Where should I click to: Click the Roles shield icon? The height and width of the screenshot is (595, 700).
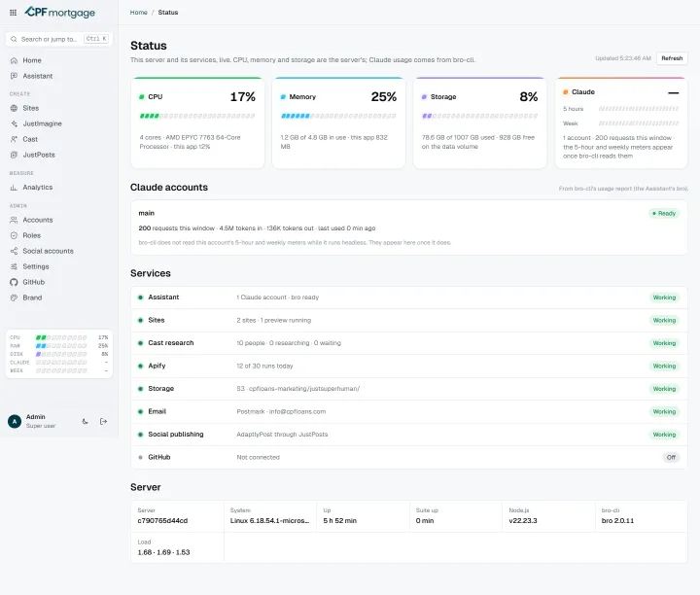click(x=14, y=235)
